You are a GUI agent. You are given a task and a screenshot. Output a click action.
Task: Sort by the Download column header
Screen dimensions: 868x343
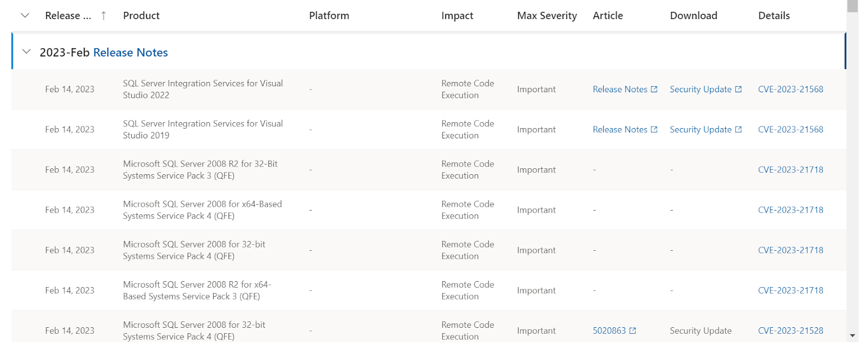click(x=693, y=16)
